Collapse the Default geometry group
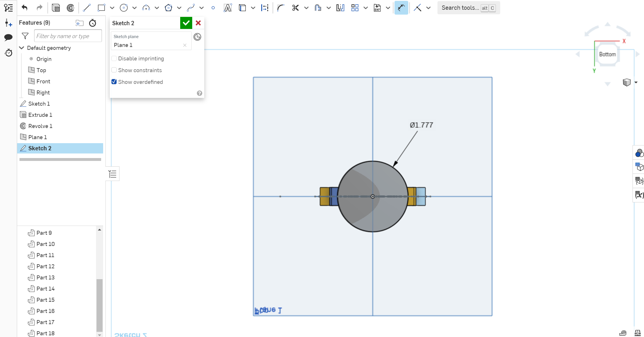This screenshot has height=337, width=644. tap(22, 48)
